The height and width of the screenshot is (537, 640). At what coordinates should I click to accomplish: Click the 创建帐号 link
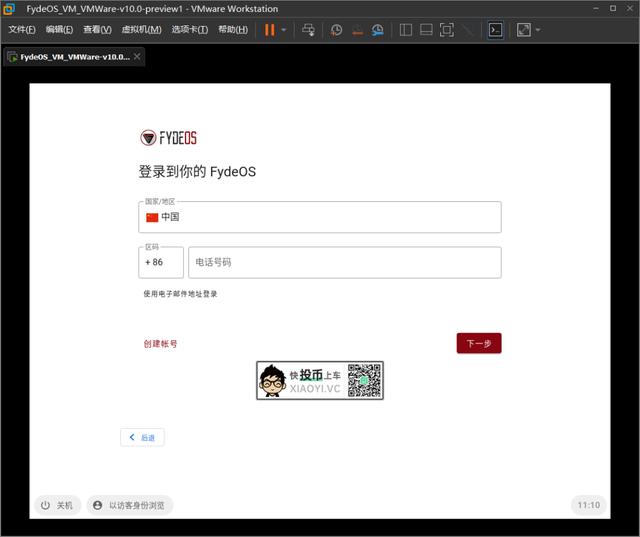point(160,344)
